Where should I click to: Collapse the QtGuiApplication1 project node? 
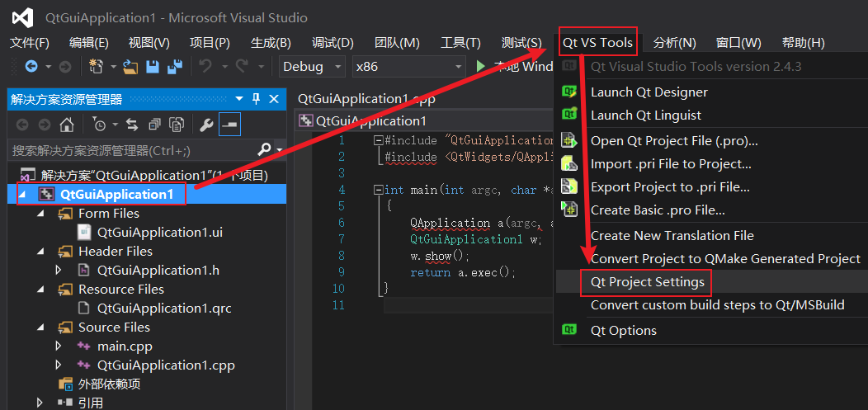(22, 195)
